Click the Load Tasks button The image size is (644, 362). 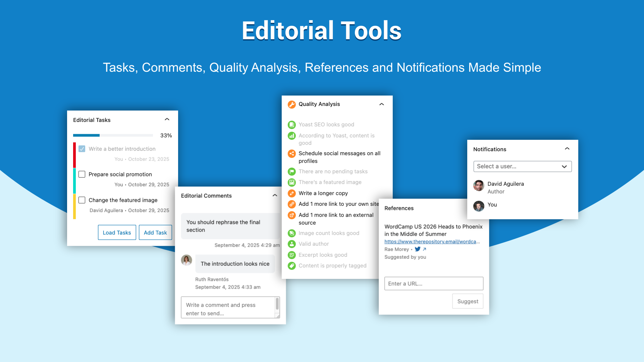coord(117,232)
